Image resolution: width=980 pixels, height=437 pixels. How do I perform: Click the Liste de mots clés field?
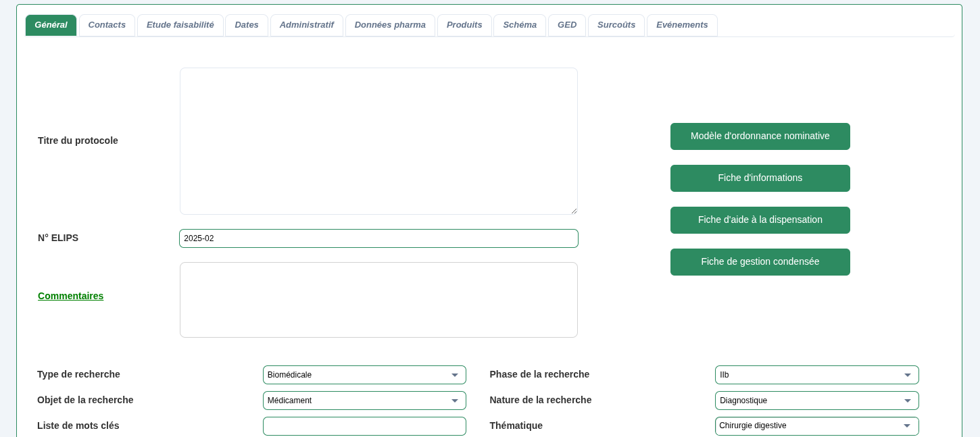coord(364,426)
